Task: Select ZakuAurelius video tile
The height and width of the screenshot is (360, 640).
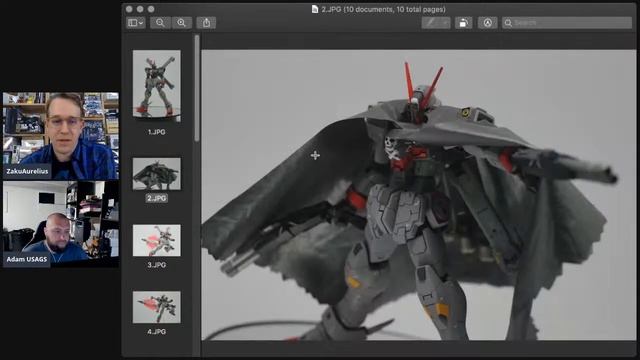Action: [61, 136]
